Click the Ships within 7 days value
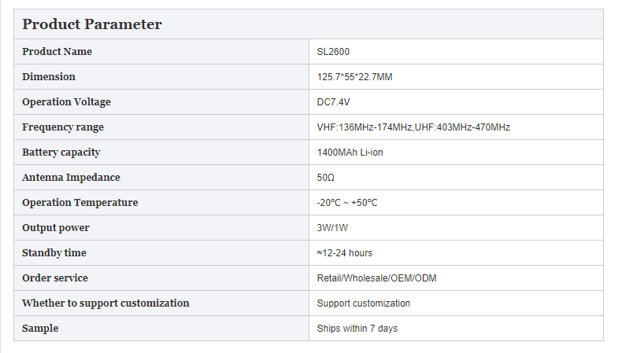Viewport: 644px width, 353px height. point(357,329)
